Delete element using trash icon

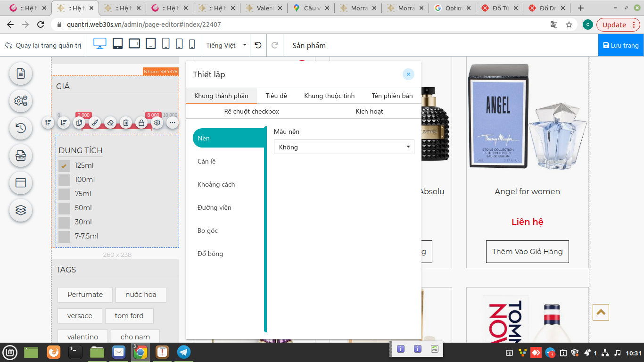126,123
